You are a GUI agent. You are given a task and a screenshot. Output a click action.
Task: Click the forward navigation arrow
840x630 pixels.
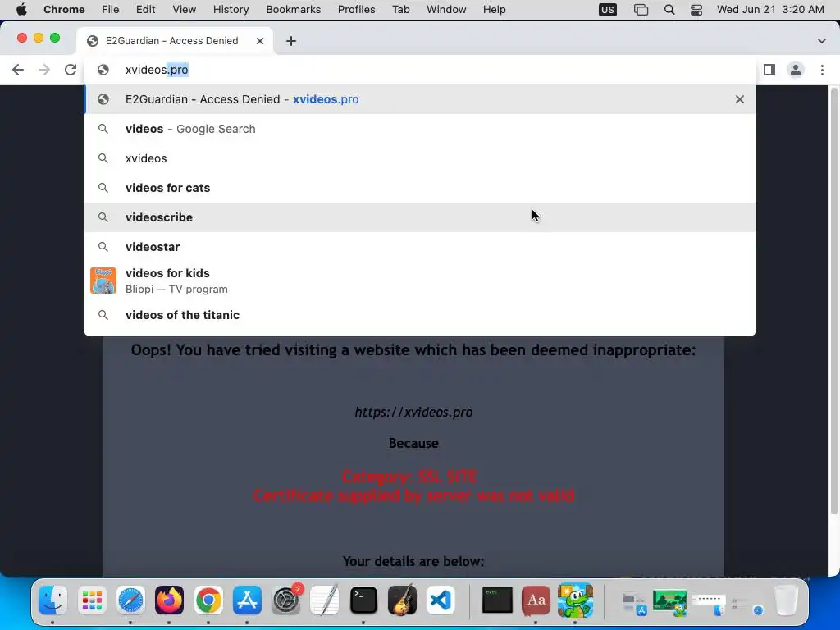click(44, 70)
